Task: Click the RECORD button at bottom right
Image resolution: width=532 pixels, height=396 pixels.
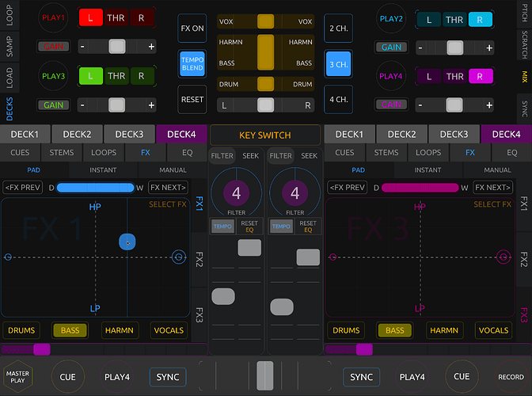Action: click(x=511, y=377)
